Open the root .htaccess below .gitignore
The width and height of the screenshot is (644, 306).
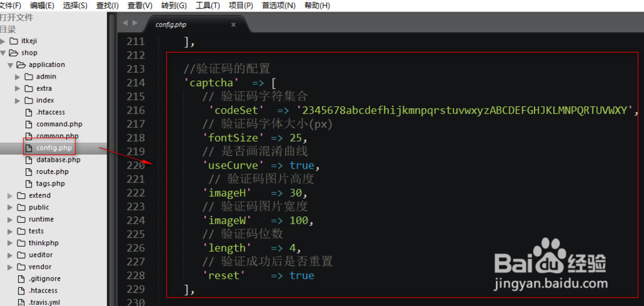pyautogui.click(x=43, y=291)
